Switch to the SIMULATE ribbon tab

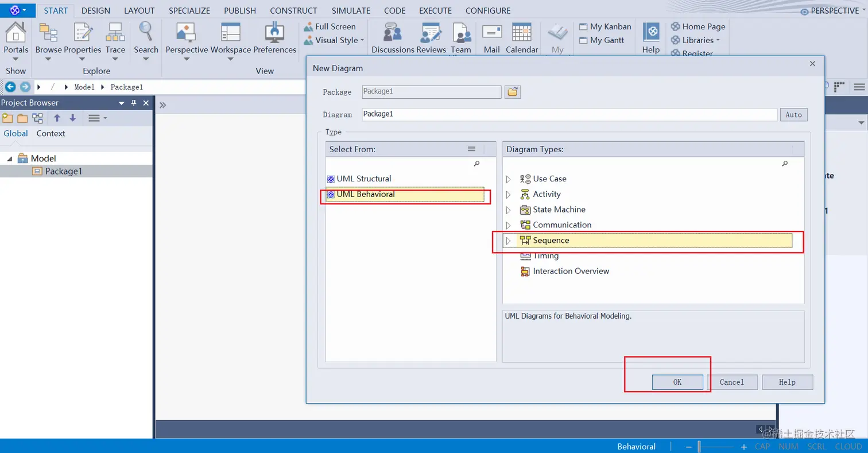pos(351,10)
